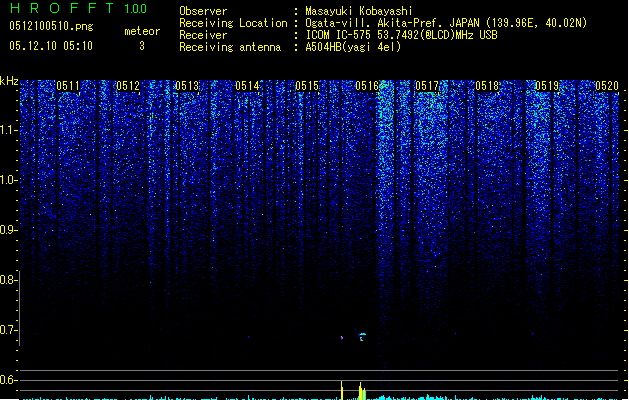The width and height of the screenshot is (629, 400).
Task: Click receiver value ICOM IC-575 53.7492 MHz USB
Action: point(401,35)
